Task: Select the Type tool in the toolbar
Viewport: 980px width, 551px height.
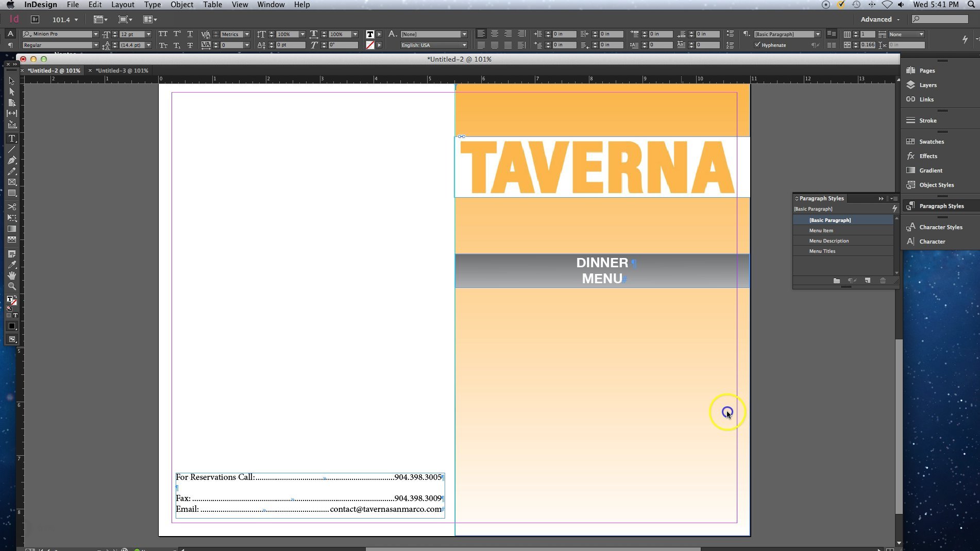Action: point(11,139)
